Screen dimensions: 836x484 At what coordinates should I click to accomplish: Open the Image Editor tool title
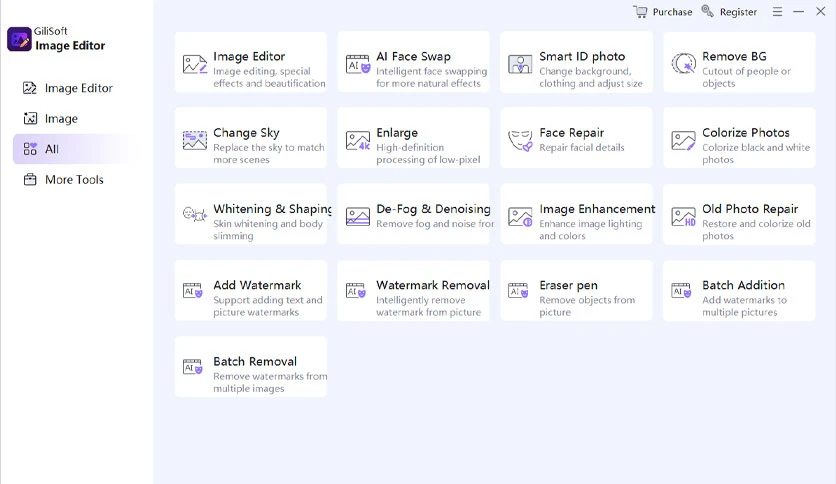click(x=249, y=57)
